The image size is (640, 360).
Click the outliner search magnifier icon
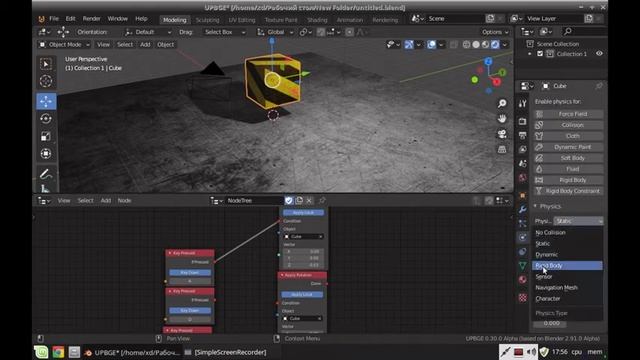[567, 31]
